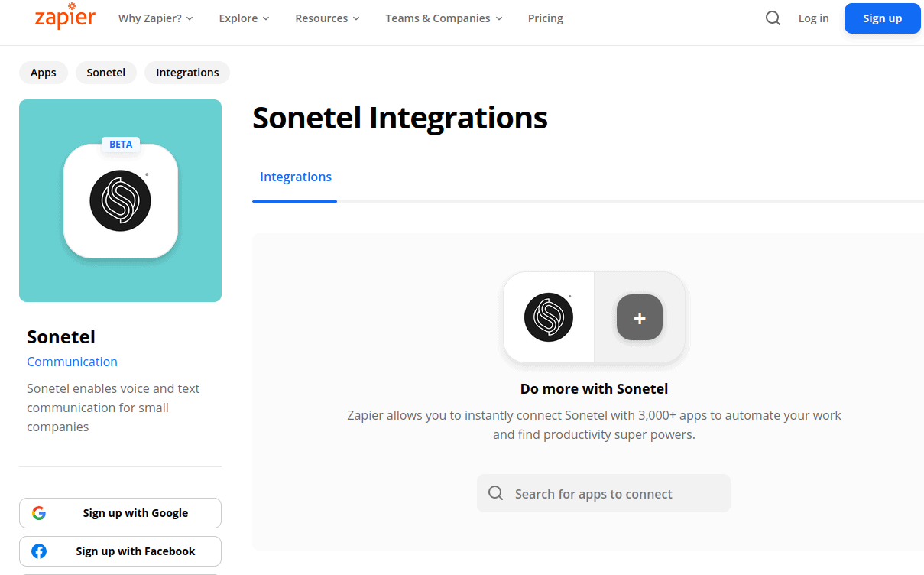Select the Facebook icon on the signup button

40,551
